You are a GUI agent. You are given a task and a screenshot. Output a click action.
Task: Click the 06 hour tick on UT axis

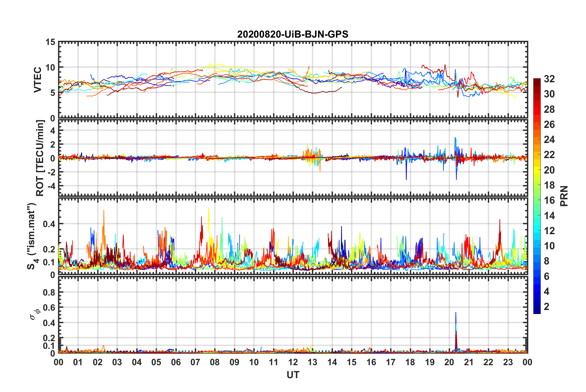(176, 362)
